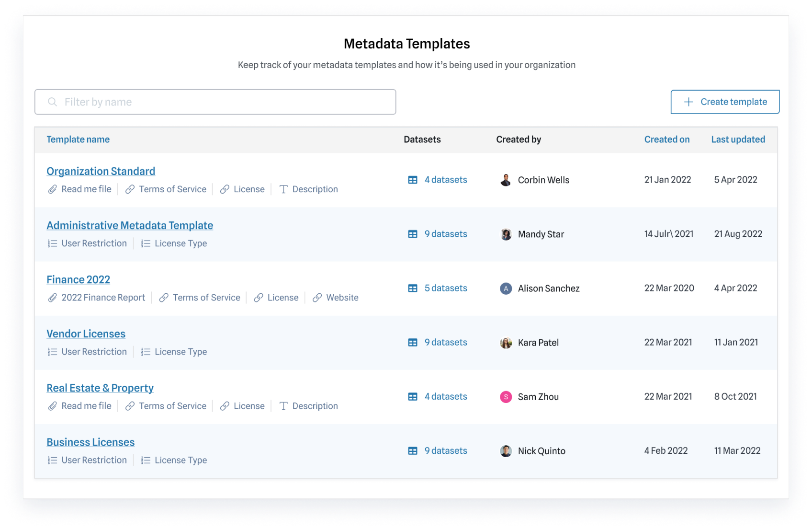Click dataset table icon in Organization Standard row
The width and height of the screenshot is (812, 530).
click(413, 180)
